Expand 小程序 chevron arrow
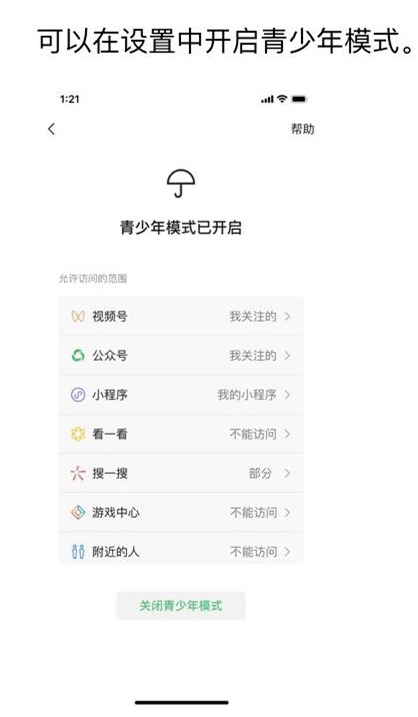The width and height of the screenshot is (418, 717). tap(287, 395)
